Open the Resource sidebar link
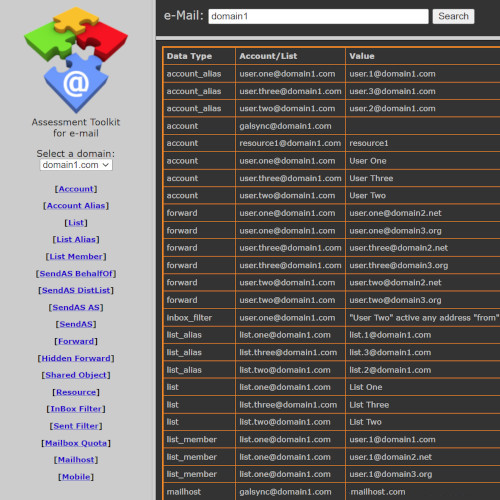Image resolution: width=500 pixels, height=500 pixels. pos(76,392)
